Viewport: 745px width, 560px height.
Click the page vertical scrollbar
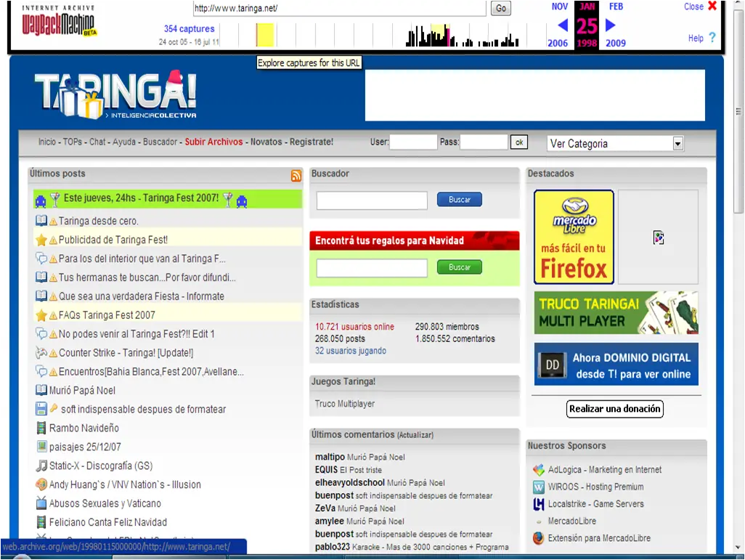pos(738,112)
